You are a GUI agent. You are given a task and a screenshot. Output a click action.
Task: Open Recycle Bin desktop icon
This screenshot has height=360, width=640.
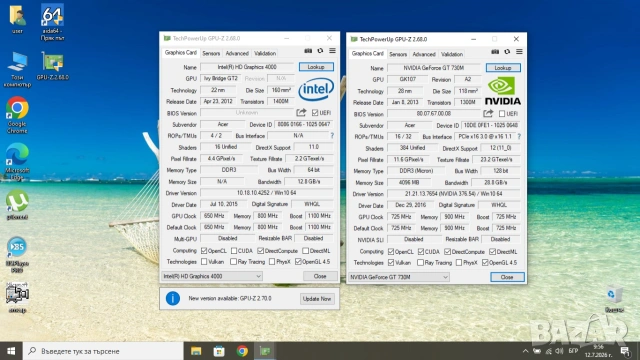[614, 299]
